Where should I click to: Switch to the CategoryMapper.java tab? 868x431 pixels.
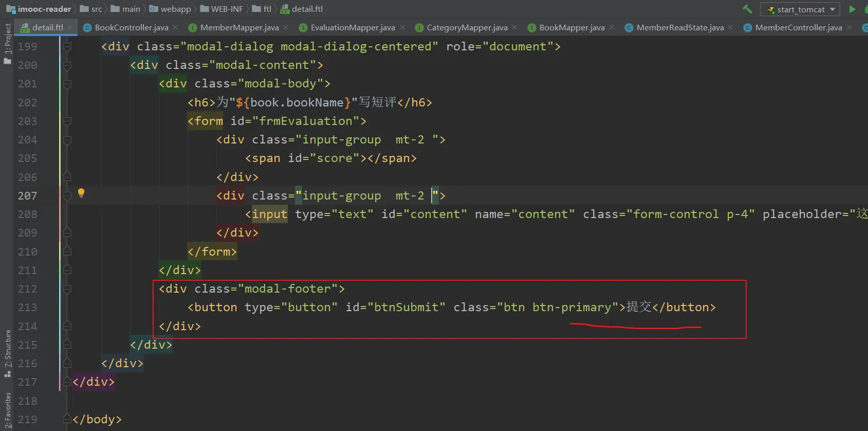(x=461, y=27)
